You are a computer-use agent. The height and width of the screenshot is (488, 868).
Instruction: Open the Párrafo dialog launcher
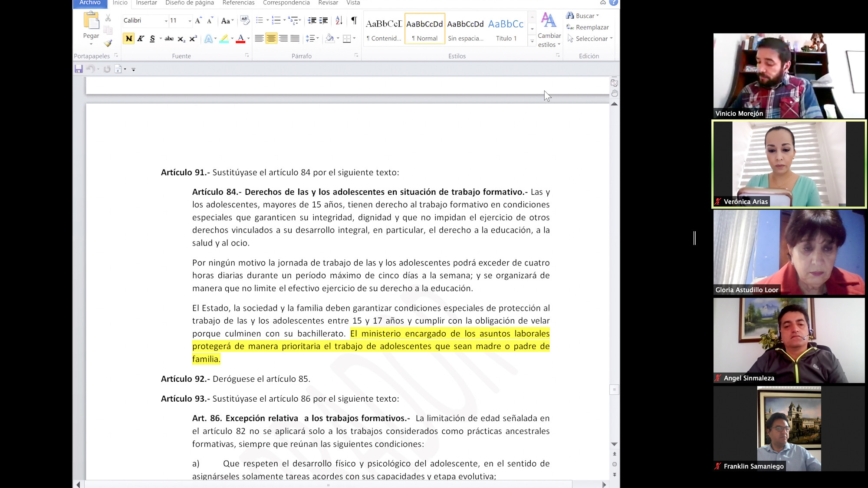[x=356, y=56]
